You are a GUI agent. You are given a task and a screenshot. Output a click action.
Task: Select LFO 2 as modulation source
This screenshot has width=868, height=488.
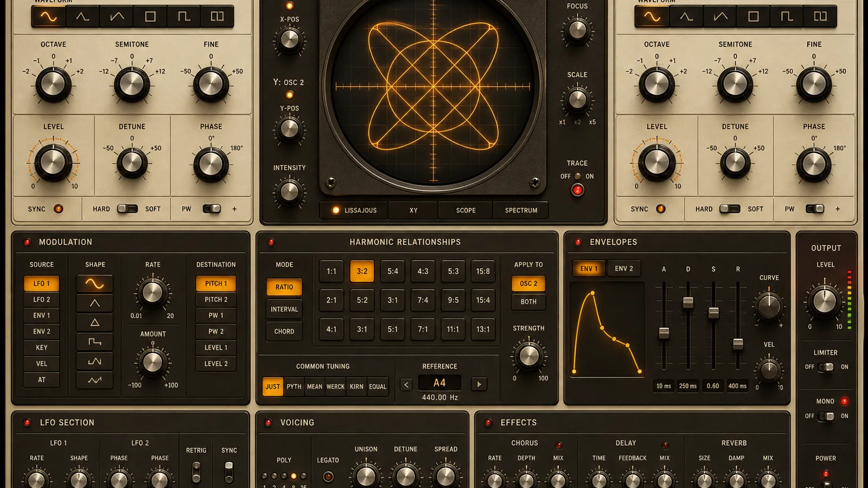pyautogui.click(x=42, y=299)
